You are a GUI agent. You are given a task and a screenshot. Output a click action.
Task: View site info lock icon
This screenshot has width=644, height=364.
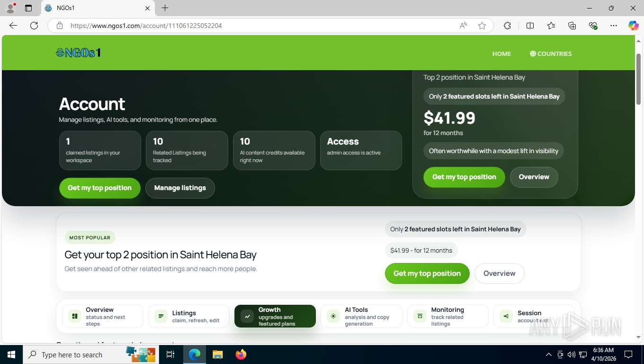pyautogui.click(x=60, y=26)
